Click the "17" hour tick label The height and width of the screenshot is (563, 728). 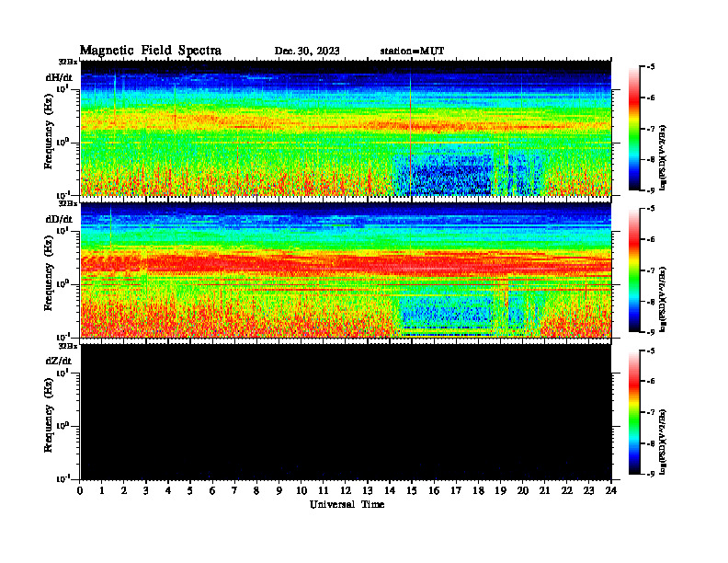click(x=456, y=490)
